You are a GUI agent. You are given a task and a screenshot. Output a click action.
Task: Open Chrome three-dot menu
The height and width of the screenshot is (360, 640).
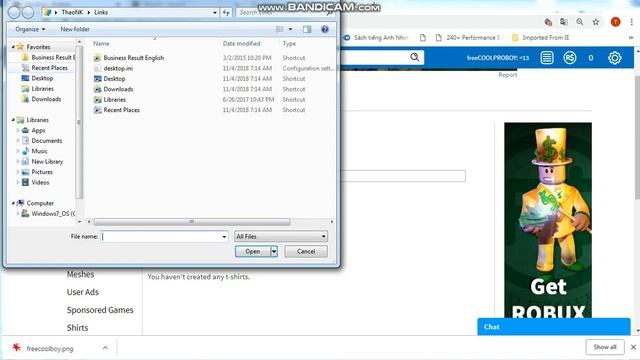click(631, 22)
